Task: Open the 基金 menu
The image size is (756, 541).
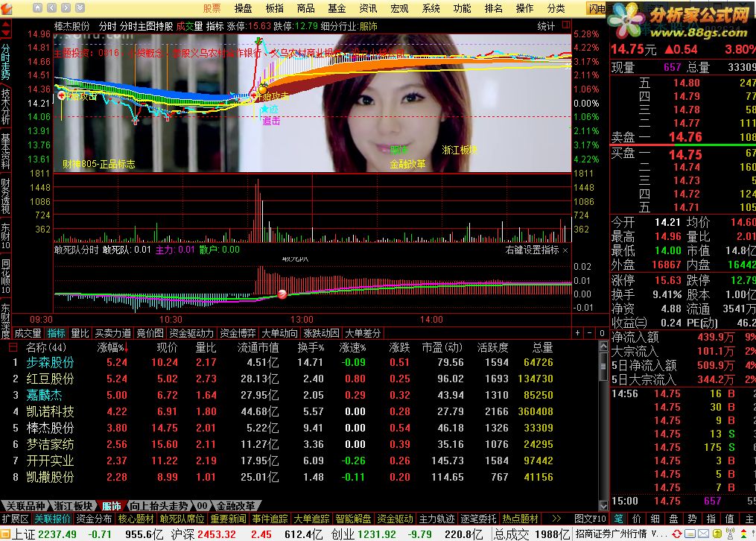Action: pyautogui.click(x=337, y=8)
